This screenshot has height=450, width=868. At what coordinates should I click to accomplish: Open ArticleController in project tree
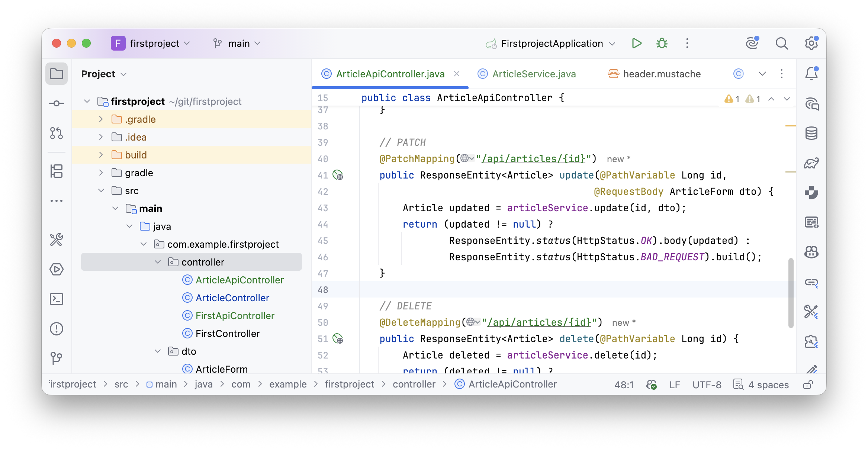pos(232,298)
